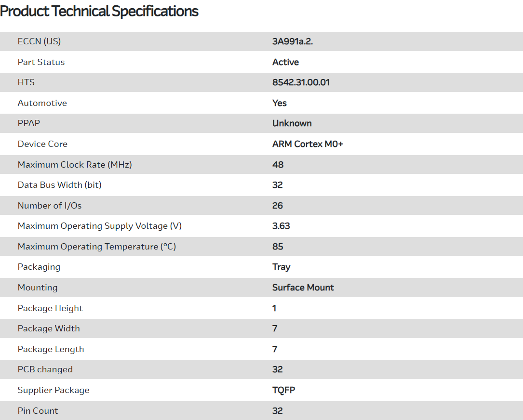Click the Product Technical Specifications heading

pos(99,12)
